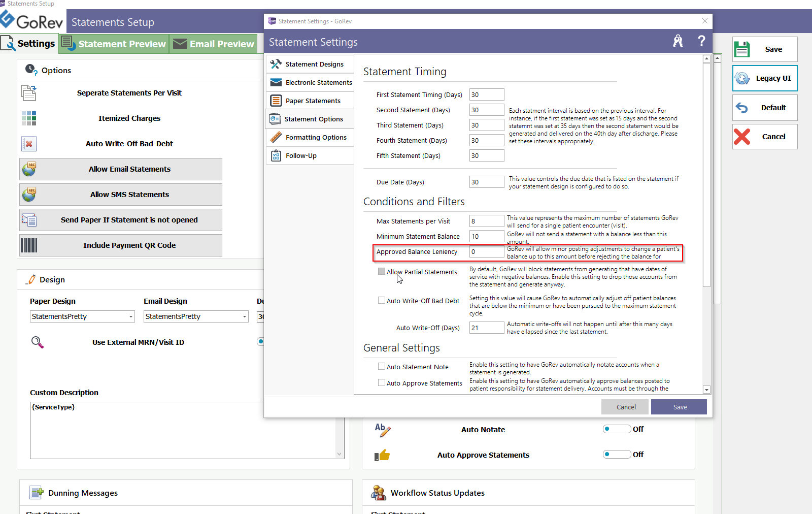Select Statement Designs in dialog sidebar

coord(310,64)
